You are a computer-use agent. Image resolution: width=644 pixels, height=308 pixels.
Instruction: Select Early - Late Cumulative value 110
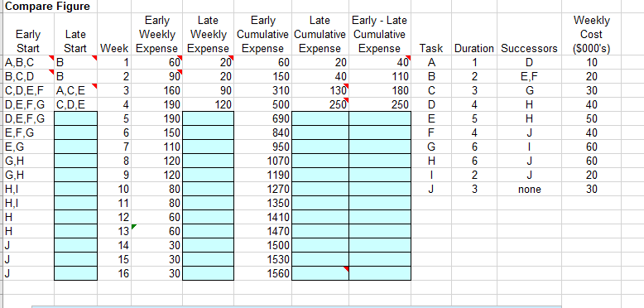tap(380, 76)
